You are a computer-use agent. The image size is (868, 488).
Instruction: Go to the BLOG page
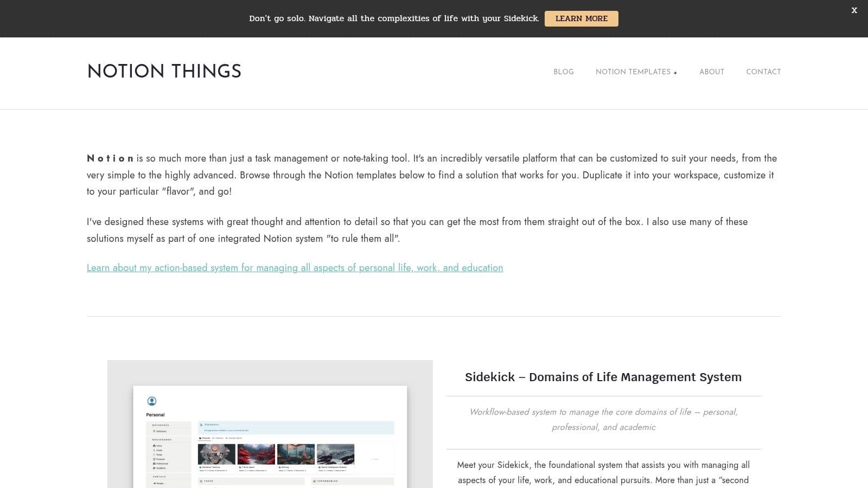563,72
